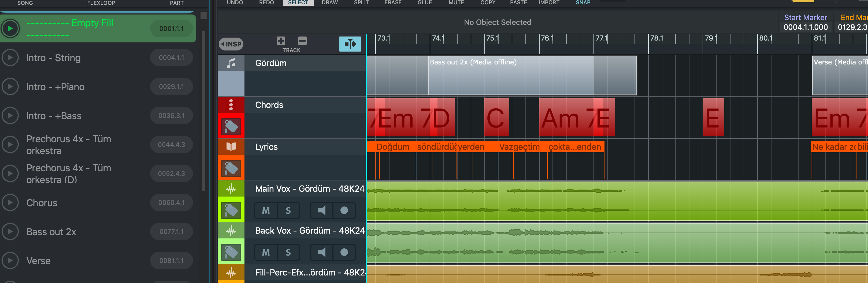Arm recording on Main Vox track
Image resolution: width=868 pixels, height=283 pixels.
[344, 211]
